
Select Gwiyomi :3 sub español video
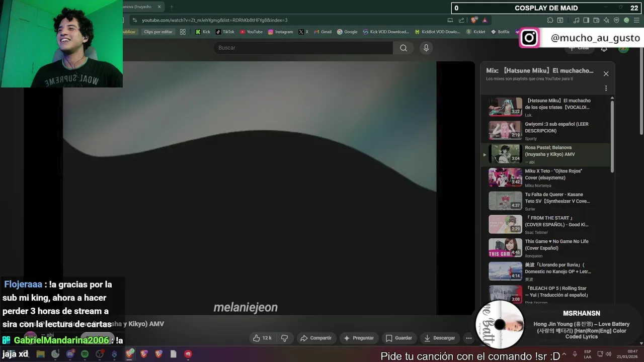point(546,130)
